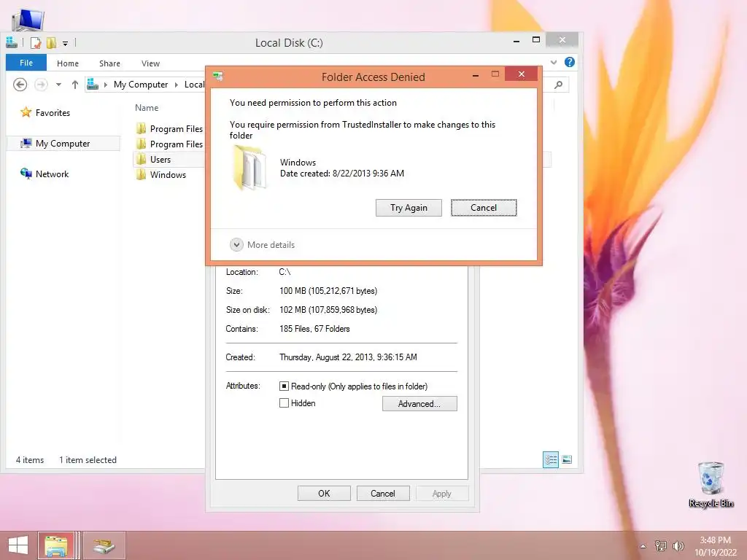
Task: Open the second taskbar app icon
Action: pyautogui.click(x=104, y=545)
